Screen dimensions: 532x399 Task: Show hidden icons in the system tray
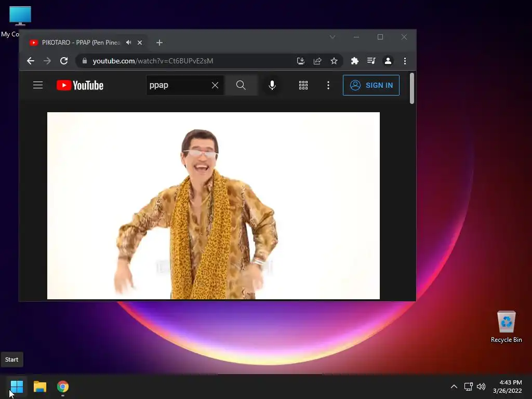(x=454, y=387)
